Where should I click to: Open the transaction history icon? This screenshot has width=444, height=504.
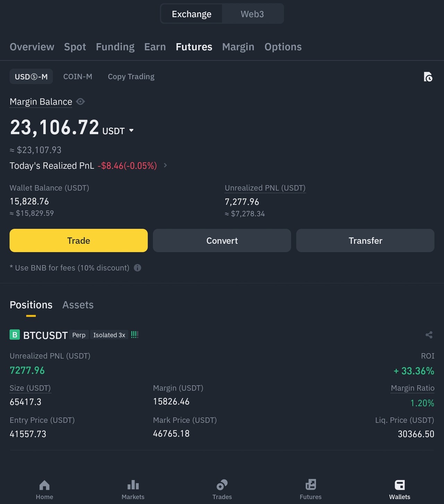[428, 77]
